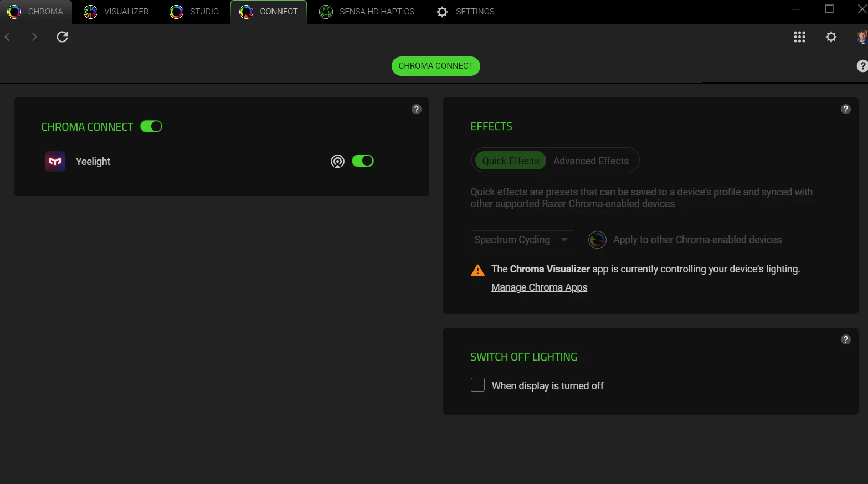Screen dimensions: 868x484
Task: Switch to the CHROMA tab
Action: pos(36,12)
